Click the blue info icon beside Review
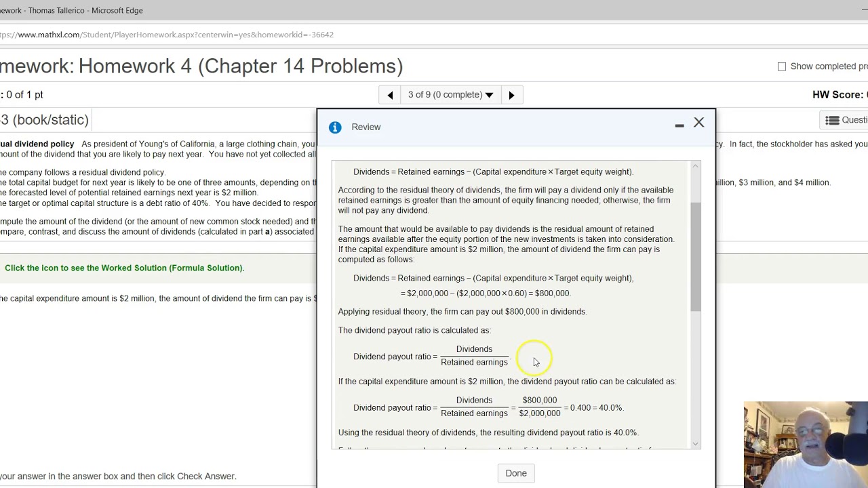 click(x=335, y=127)
